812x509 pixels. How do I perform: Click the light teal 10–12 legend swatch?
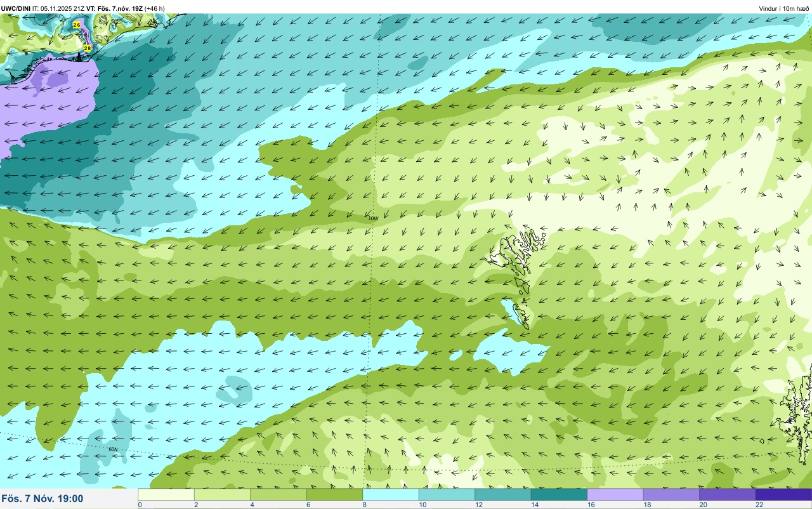tap(447, 494)
